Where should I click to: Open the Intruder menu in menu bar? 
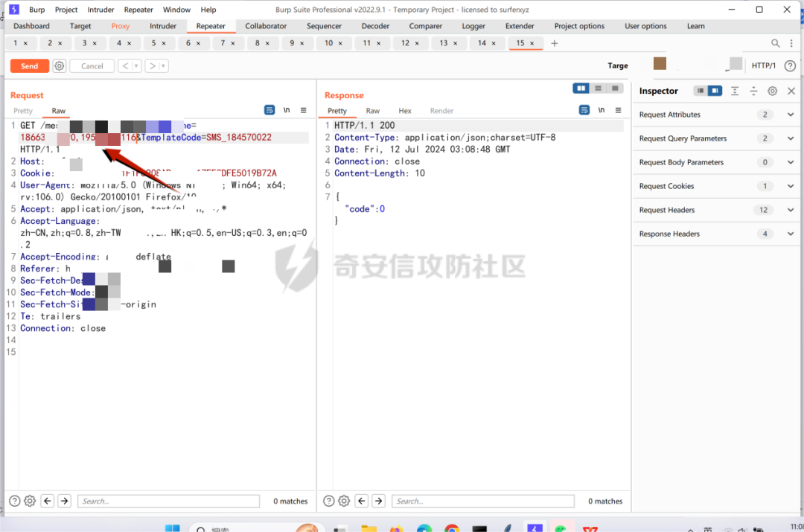100,10
